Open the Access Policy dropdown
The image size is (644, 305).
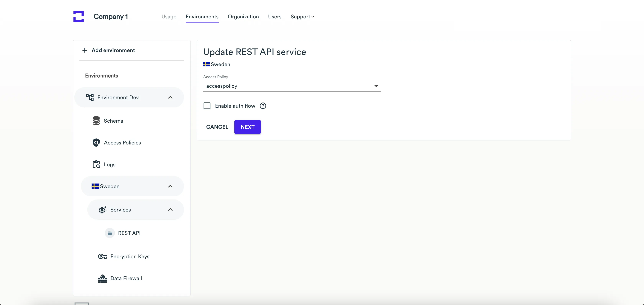pos(292,86)
